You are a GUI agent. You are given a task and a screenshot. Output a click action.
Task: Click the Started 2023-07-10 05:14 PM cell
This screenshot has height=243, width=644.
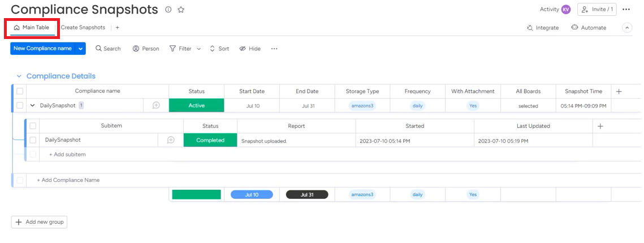[415, 141]
